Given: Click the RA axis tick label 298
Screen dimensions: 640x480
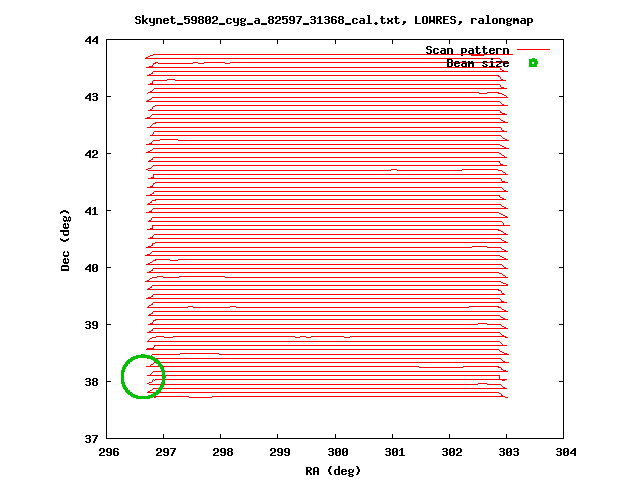Looking at the screenshot, I should pos(223,452).
